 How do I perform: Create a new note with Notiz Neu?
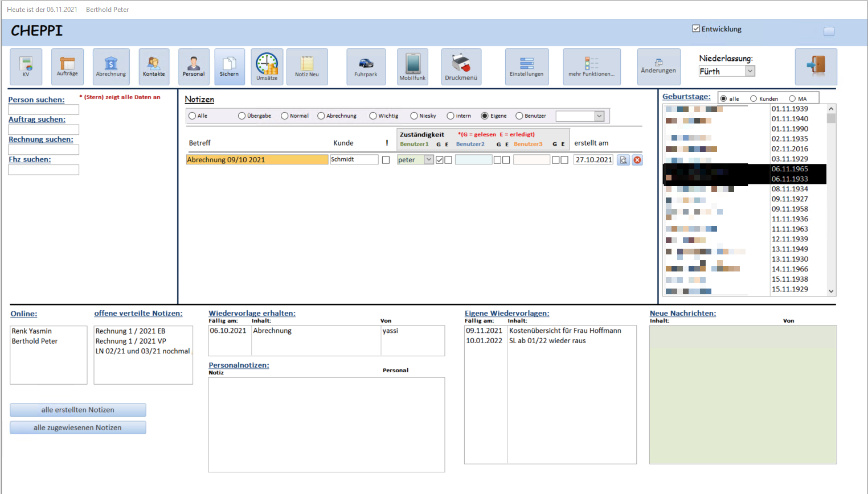click(307, 67)
